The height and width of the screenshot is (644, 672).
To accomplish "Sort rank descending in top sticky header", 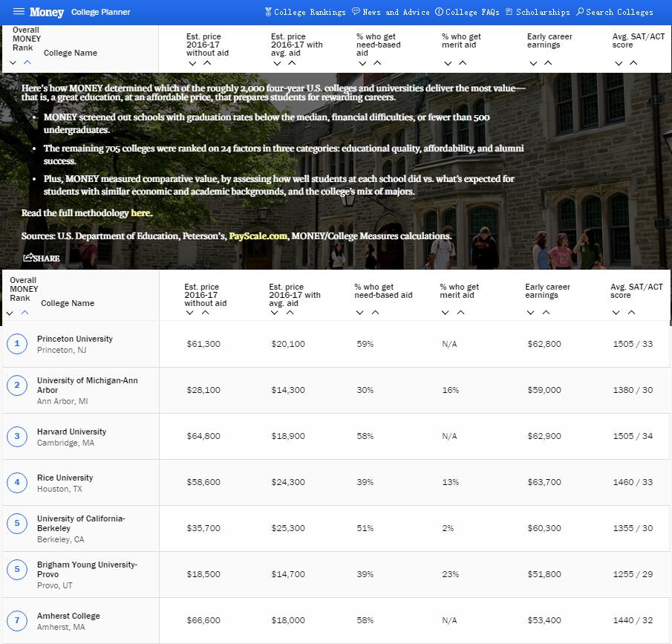I will [x=13, y=62].
